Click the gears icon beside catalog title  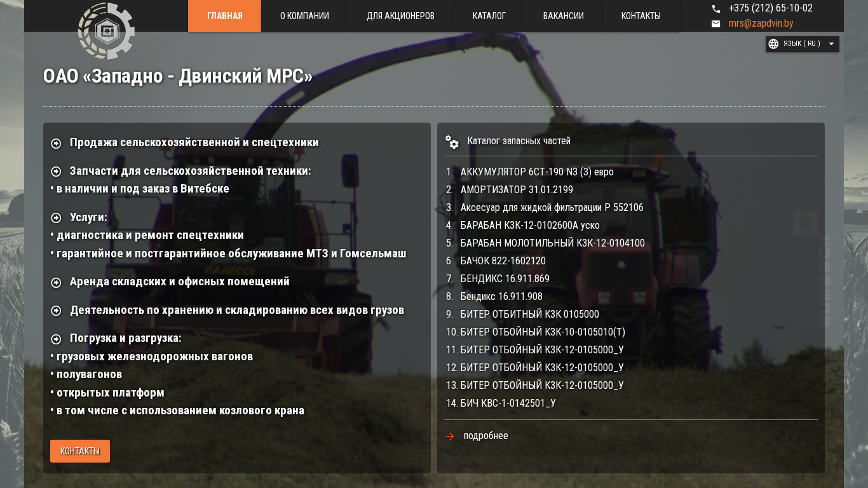452,142
